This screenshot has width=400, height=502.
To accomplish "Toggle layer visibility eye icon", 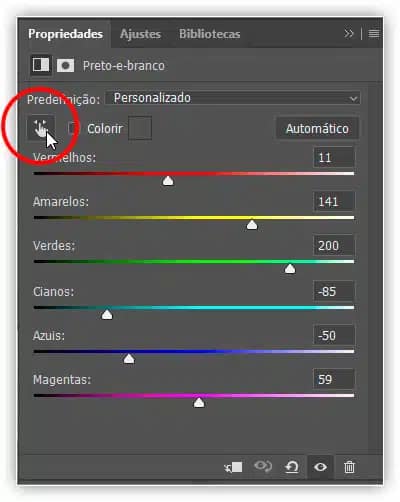I will coord(320,467).
